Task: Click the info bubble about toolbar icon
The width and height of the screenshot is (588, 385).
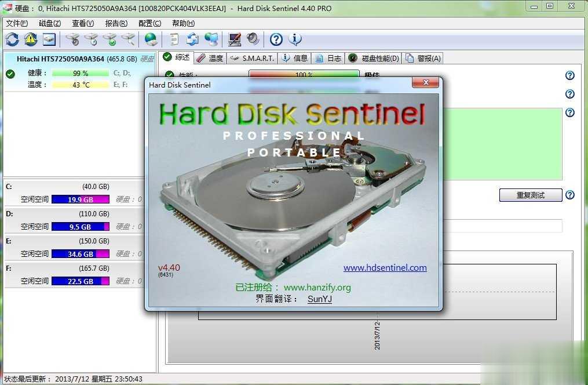Action: point(295,39)
